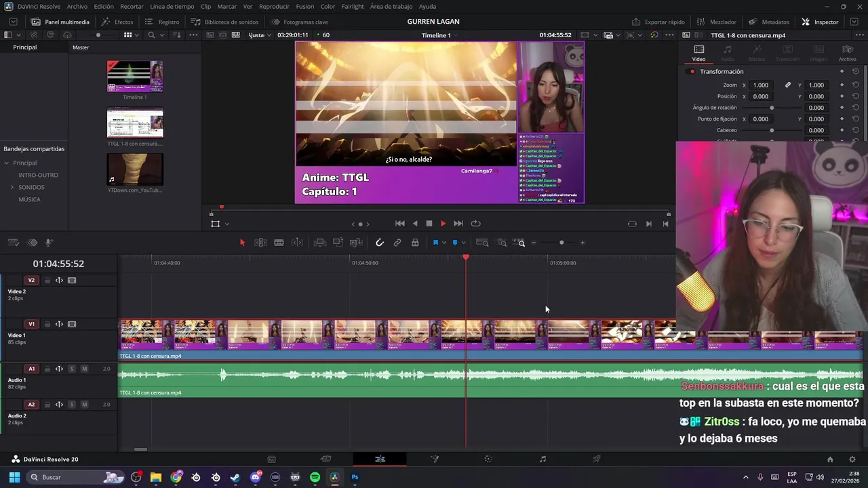Collapse the Principal shared bin tree
868x488 pixels.
point(6,163)
